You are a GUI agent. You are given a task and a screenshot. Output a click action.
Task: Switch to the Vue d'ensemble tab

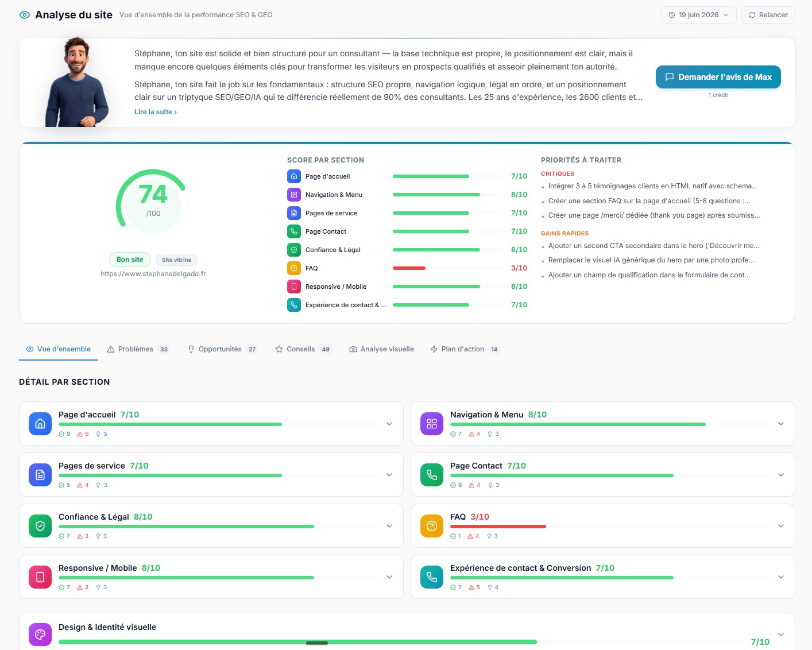pyautogui.click(x=59, y=349)
